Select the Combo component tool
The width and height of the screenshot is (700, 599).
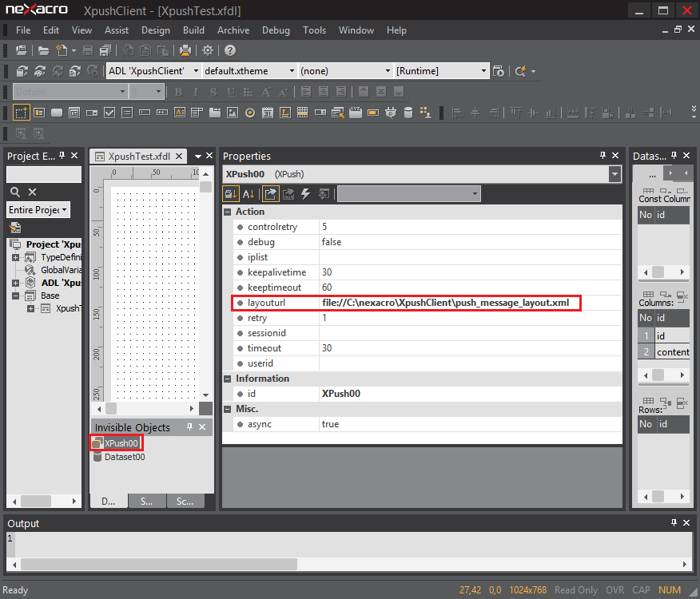[x=92, y=113]
